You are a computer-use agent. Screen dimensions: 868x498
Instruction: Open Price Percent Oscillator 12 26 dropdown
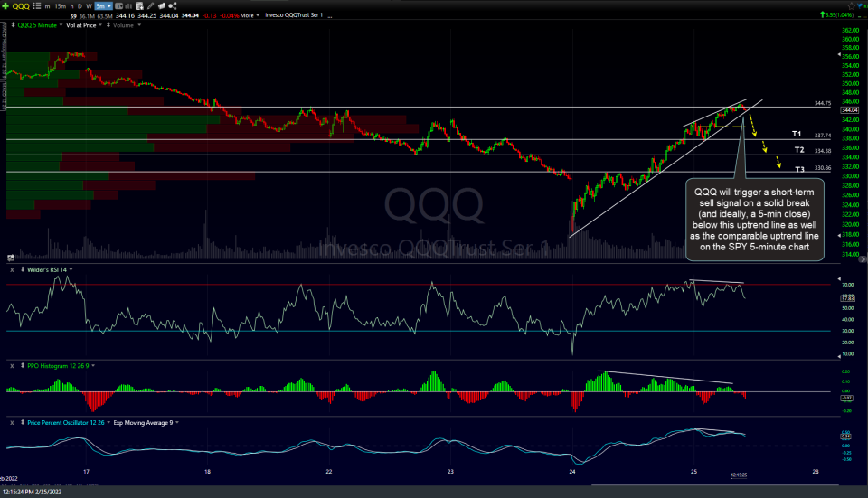click(x=108, y=423)
